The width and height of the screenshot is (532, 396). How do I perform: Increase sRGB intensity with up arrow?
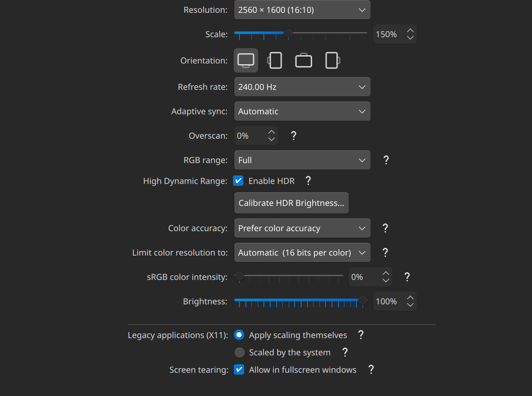[x=386, y=273]
